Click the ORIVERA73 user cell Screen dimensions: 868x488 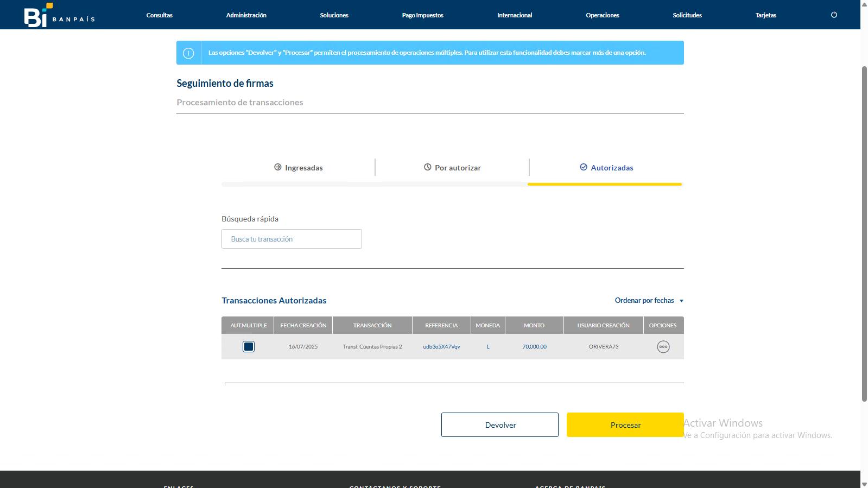604,347
